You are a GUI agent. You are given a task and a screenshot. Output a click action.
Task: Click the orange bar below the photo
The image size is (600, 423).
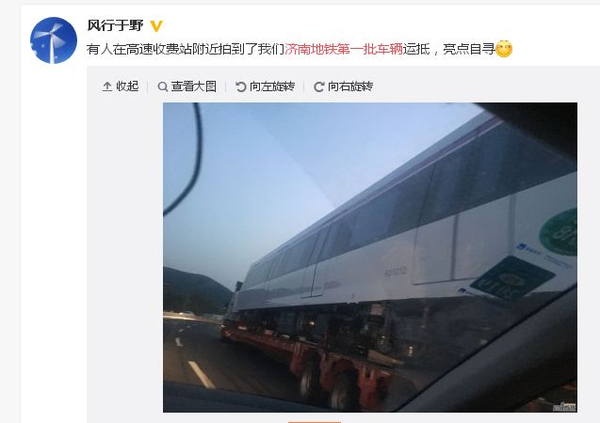pyautogui.click(x=314, y=422)
